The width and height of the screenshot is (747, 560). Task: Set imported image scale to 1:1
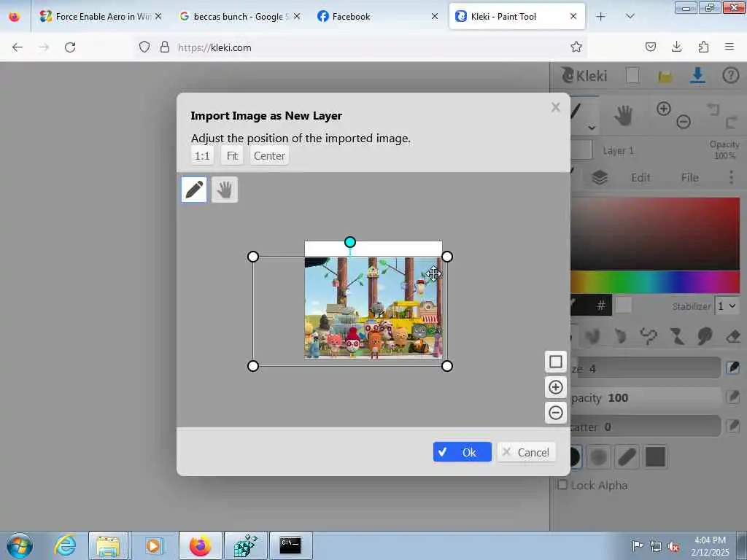(202, 156)
